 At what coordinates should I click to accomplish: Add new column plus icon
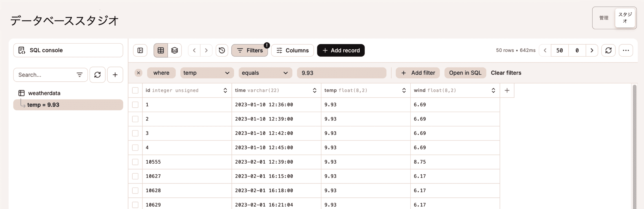tap(507, 90)
